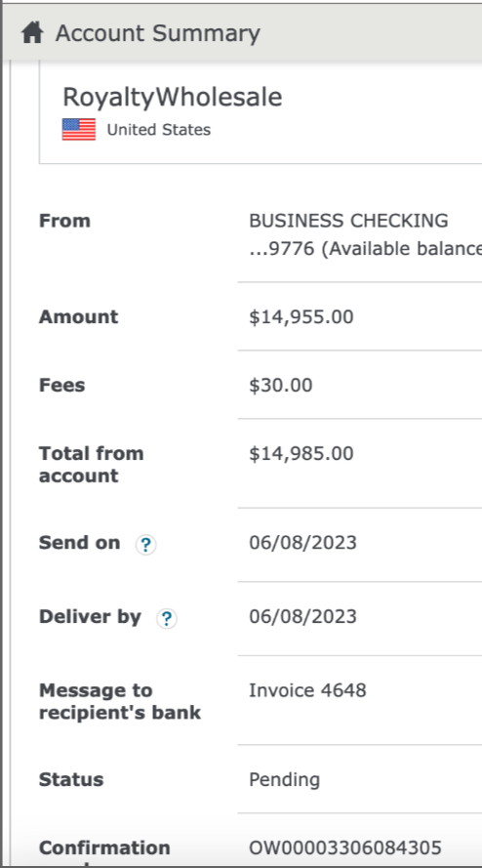The height and width of the screenshot is (868, 482).
Task: Click the Total from account label
Action: click(92, 465)
